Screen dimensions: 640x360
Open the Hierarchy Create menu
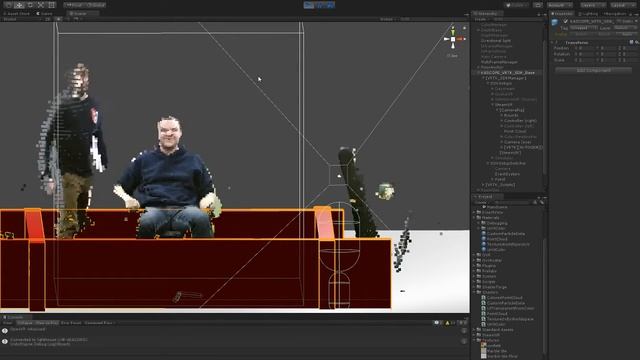click(x=482, y=19)
